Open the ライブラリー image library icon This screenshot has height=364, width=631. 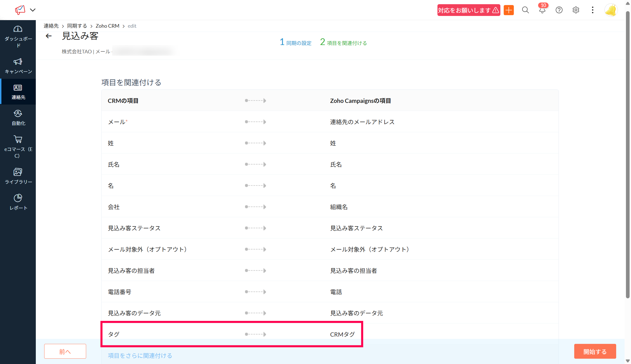point(18,172)
